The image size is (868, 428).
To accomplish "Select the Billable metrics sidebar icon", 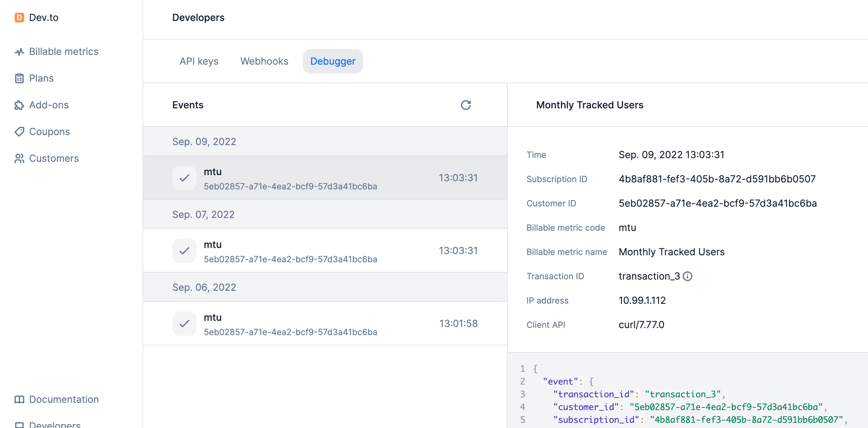I will pyautogui.click(x=19, y=51).
